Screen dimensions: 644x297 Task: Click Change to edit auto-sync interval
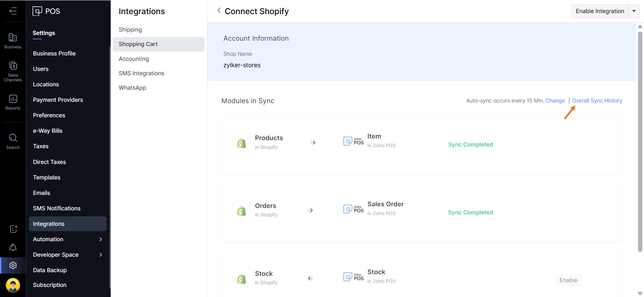coord(555,100)
